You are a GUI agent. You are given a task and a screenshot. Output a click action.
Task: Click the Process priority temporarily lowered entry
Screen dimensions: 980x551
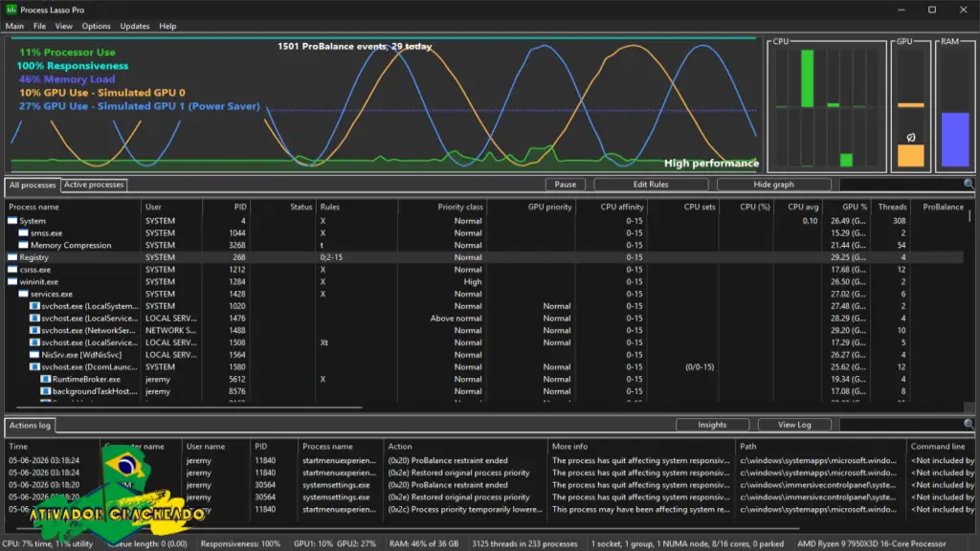(x=465, y=509)
